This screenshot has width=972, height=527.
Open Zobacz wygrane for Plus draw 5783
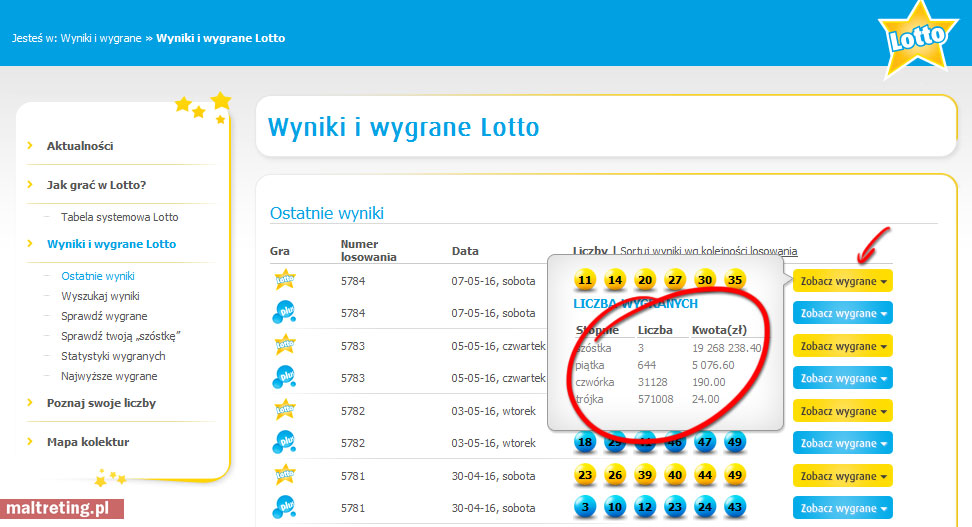(842, 378)
